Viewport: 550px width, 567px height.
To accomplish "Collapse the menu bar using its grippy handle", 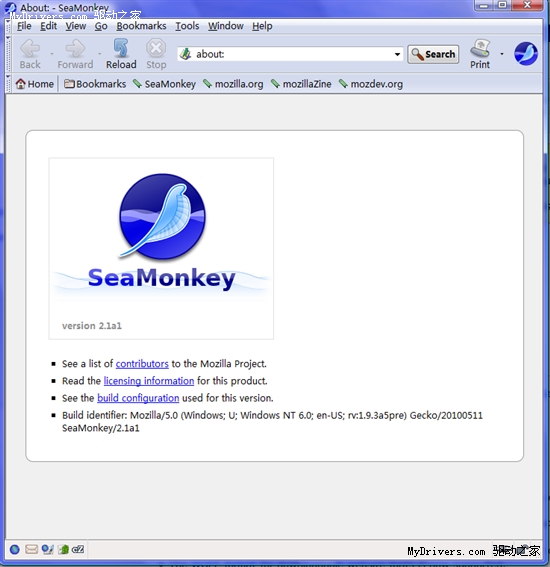I will tap(8, 26).
